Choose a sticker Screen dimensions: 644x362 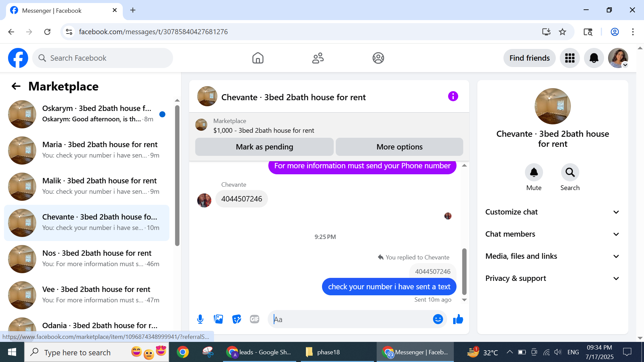(x=236, y=319)
